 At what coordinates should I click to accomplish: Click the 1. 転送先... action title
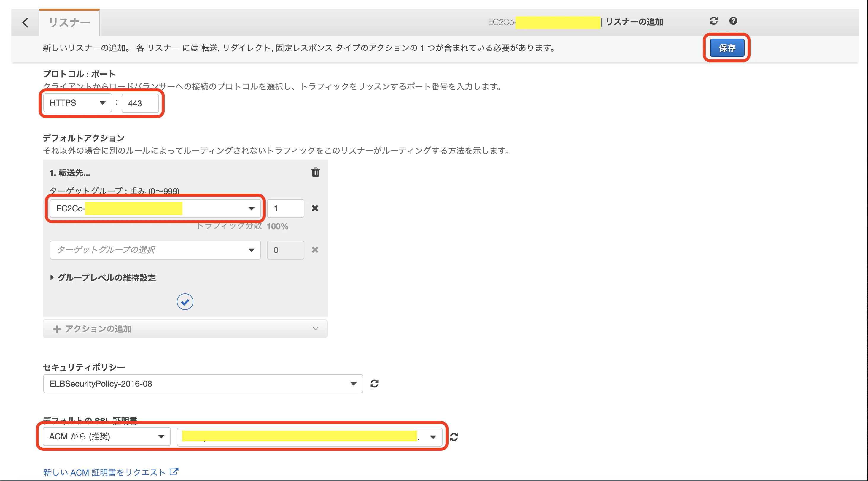pyautogui.click(x=70, y=173)
